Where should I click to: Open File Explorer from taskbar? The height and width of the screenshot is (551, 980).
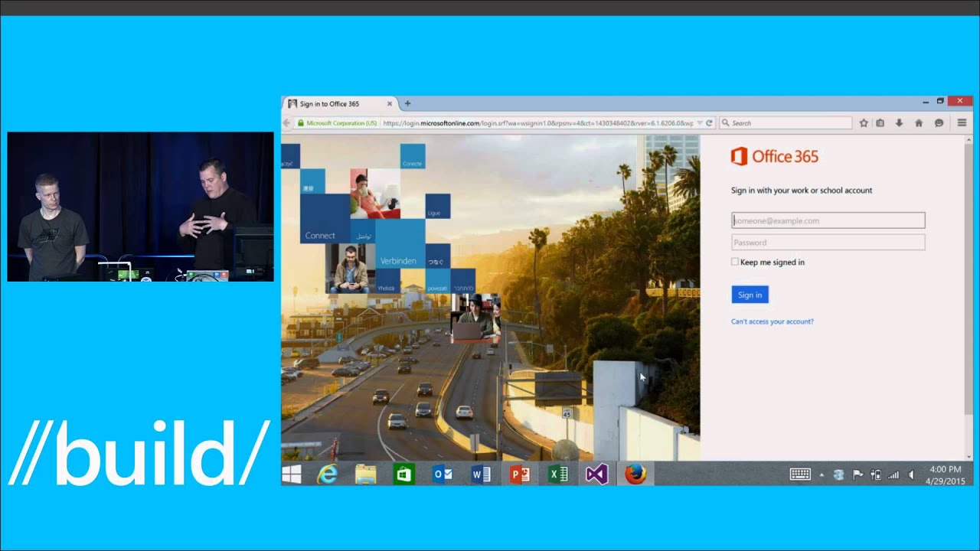click(366, 474)
